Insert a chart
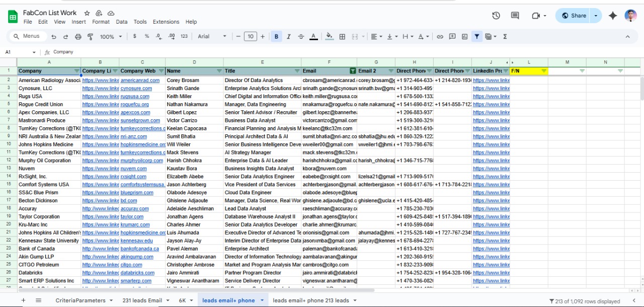 click(x=464, y=36)
